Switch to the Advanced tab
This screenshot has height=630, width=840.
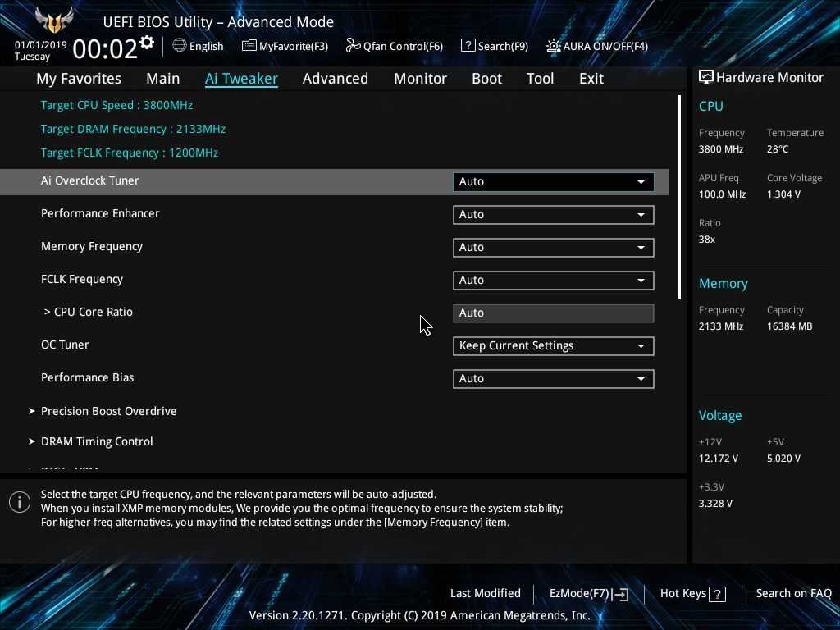coord(335,79)
